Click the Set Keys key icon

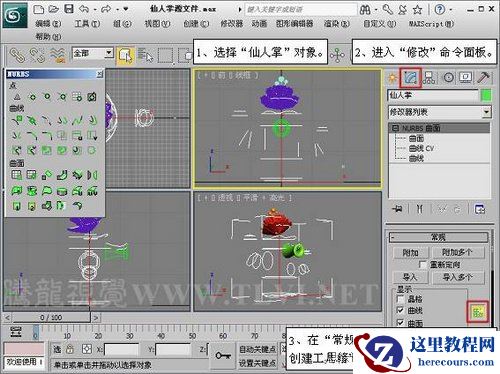[223, 355]
